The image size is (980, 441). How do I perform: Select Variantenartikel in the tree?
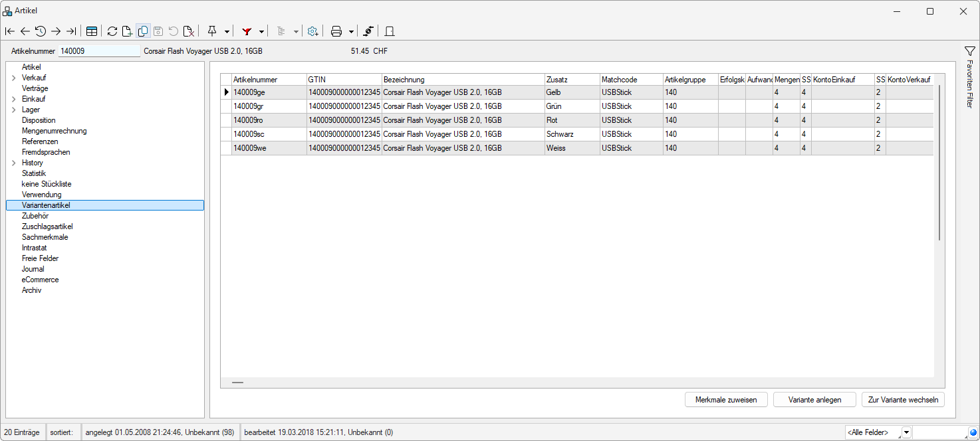point(104,205)
